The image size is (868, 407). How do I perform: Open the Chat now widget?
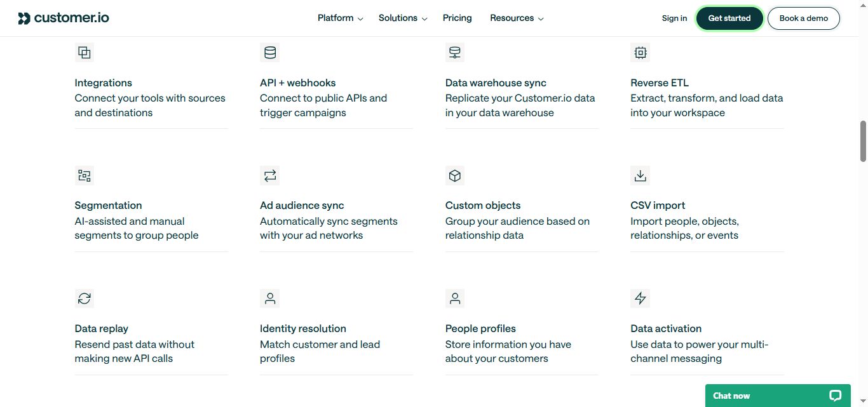(777, 395)
